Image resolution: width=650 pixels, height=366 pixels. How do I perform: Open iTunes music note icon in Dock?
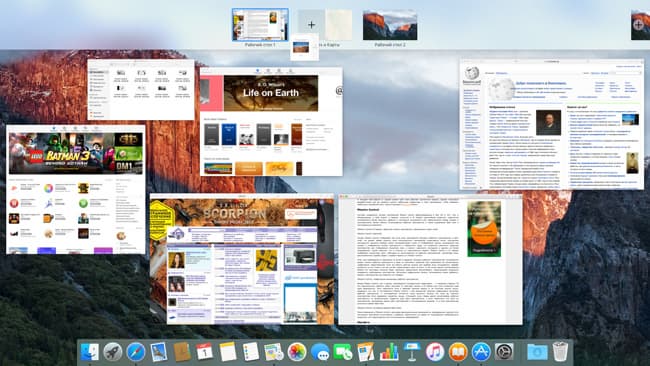435,352
